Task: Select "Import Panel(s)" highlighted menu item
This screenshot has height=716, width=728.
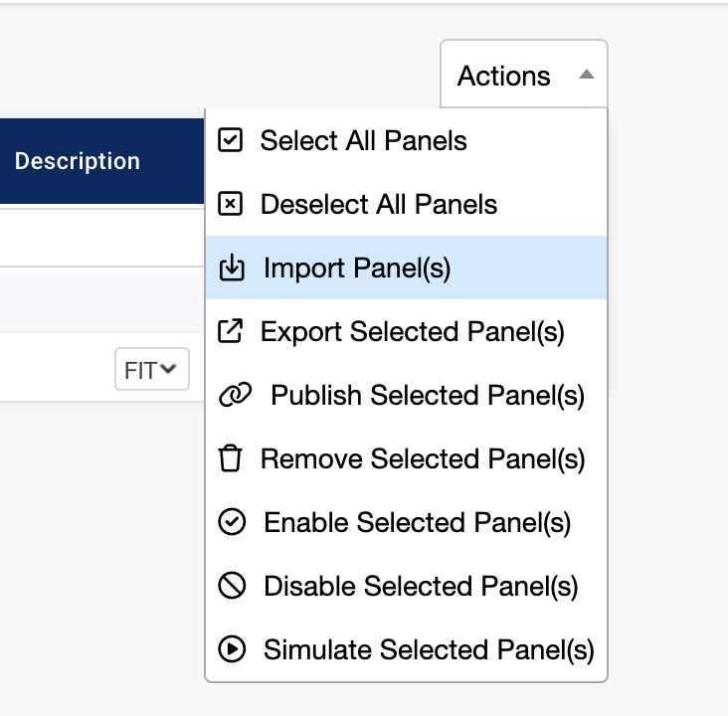Action: [x=357, y=268]
